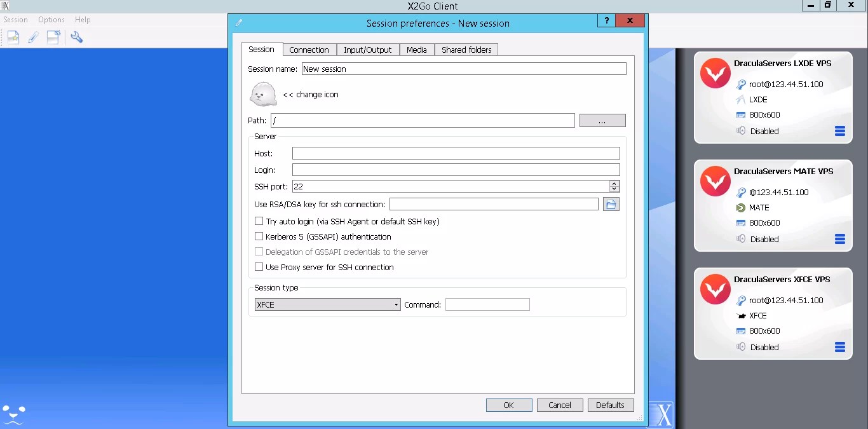Click the speaker icon showing Disabled on LXDE card

tap(740, 131)
